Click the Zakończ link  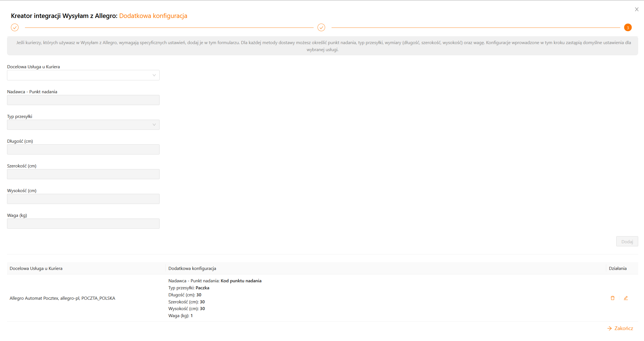click(x=624, y=328)
